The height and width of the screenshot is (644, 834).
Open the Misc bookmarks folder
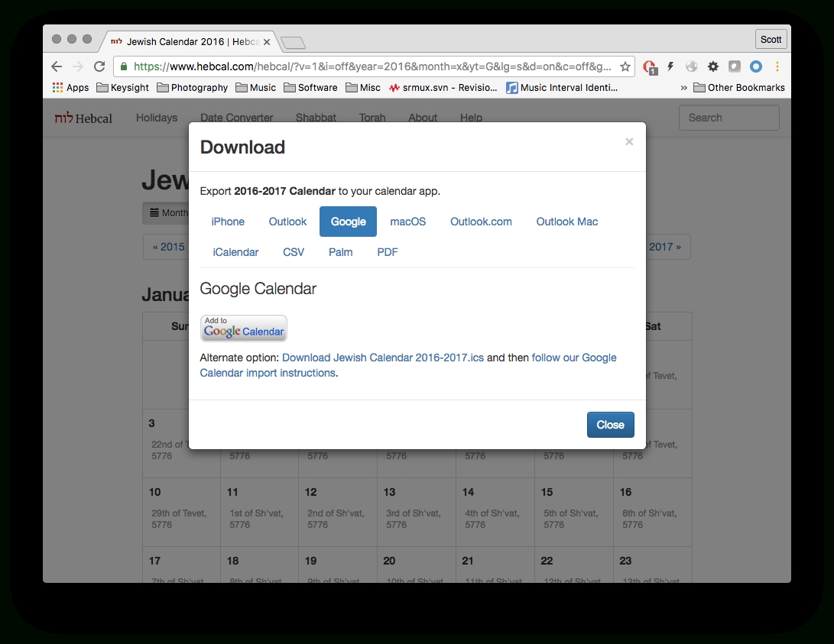[x=363, y=88]
